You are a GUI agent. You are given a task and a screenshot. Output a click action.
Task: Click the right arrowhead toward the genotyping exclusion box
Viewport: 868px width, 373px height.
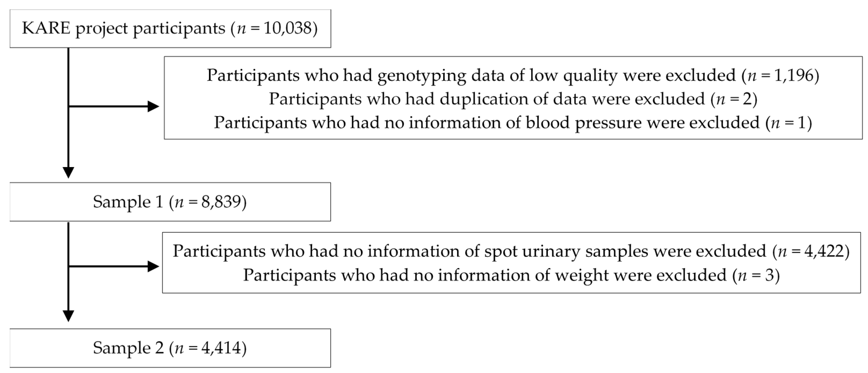153,106
